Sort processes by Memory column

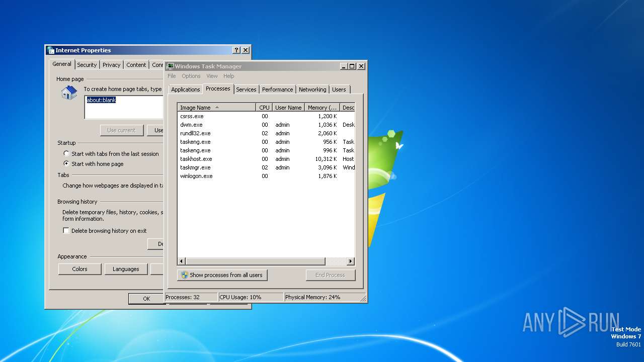[x=323, y=108]
